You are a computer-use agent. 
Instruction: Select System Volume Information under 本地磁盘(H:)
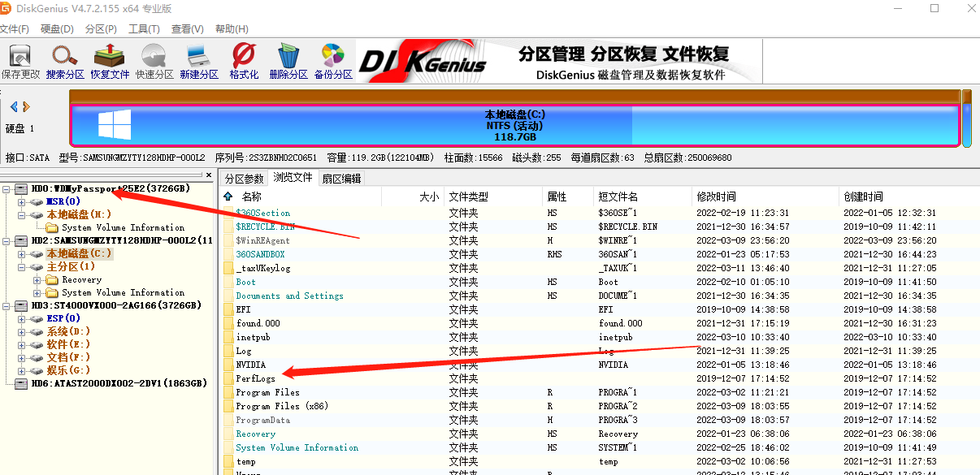(x=123, y=227)
